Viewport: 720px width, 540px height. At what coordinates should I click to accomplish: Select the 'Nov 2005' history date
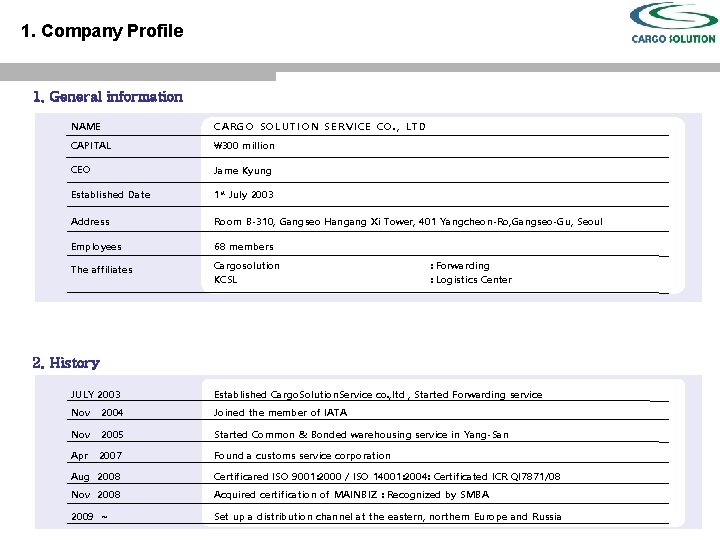pyautogui.click(x=97, y=434)
